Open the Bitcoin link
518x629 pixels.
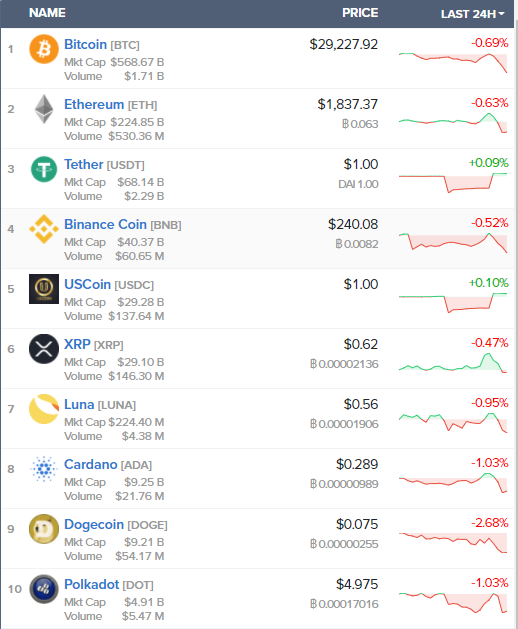(x=85, y=44)
